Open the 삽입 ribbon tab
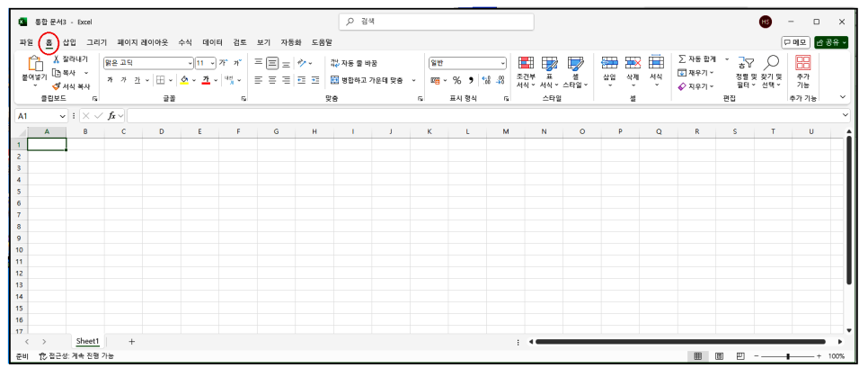Image resolution: width=868 pixels, height=368 pixels. (x=70, y=42)
